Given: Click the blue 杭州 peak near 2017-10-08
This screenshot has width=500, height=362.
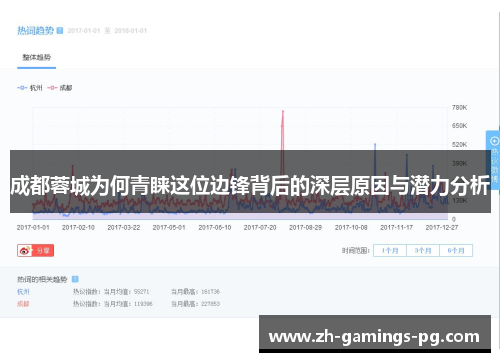Looking at the screenshot, I should click(x=375, y=145).
